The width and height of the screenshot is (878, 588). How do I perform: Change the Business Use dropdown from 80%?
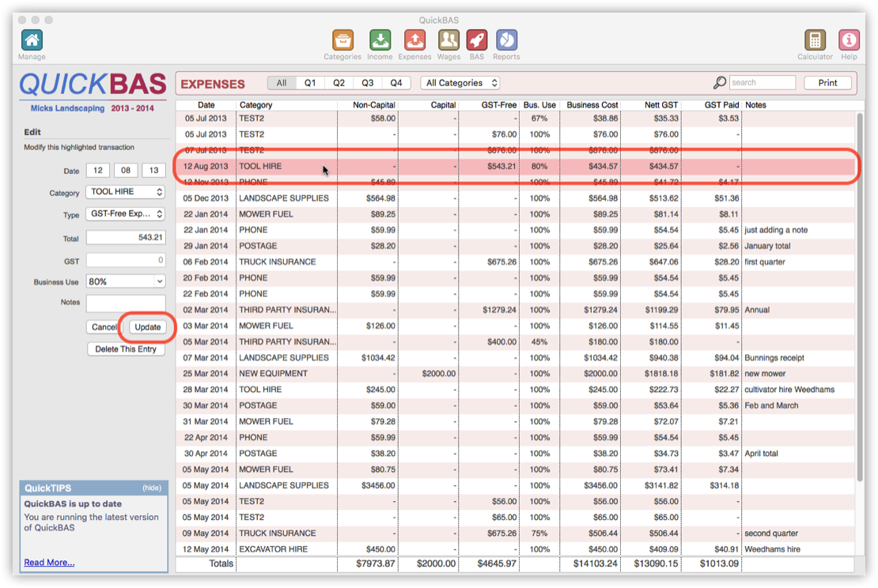124,282
